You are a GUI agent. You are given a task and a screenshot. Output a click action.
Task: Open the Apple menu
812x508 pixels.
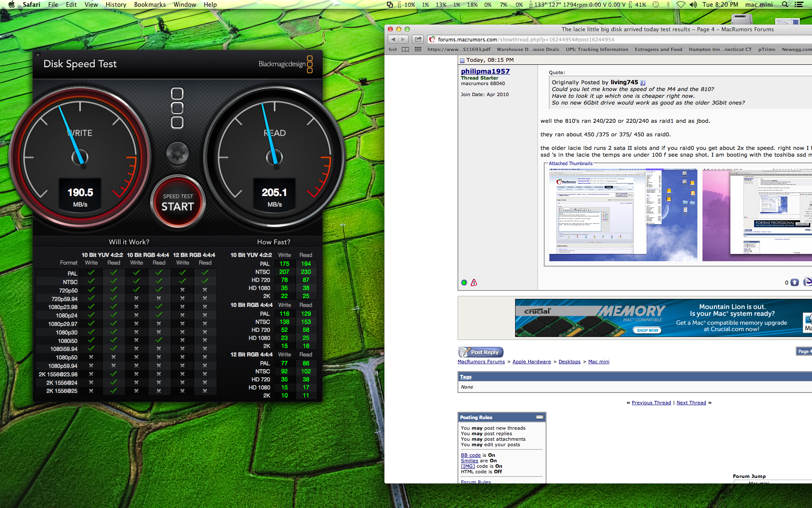pos(11,5)
